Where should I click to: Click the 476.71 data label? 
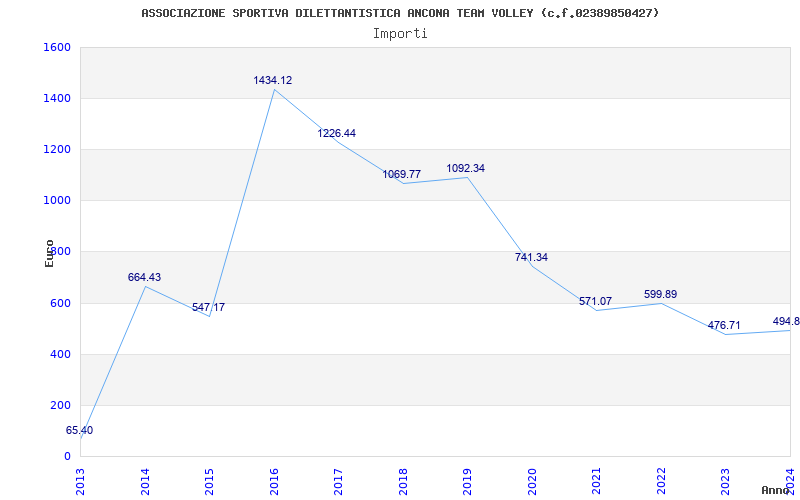(724, 326)
